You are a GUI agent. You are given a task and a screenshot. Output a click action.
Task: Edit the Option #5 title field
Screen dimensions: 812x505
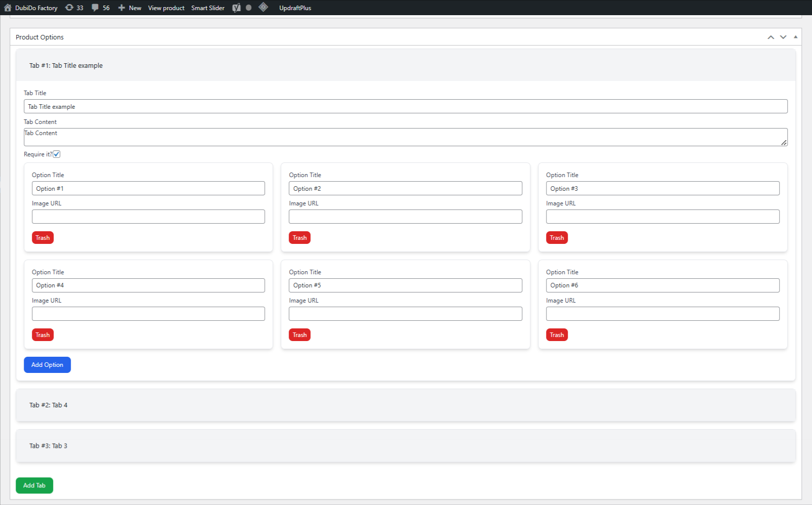click(405, 285)
